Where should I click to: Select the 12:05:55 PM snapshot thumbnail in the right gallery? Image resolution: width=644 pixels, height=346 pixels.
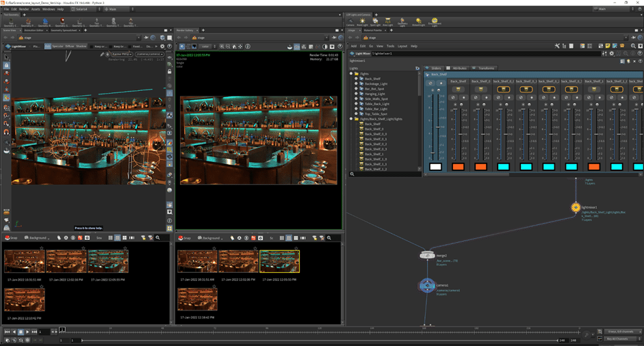(x=279, y=261)
